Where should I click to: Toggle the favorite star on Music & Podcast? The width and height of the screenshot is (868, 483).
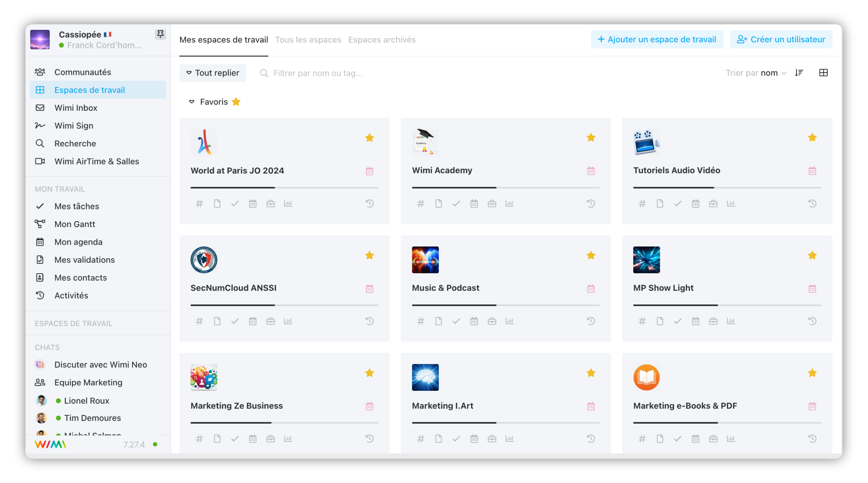[x=591, y=256]
